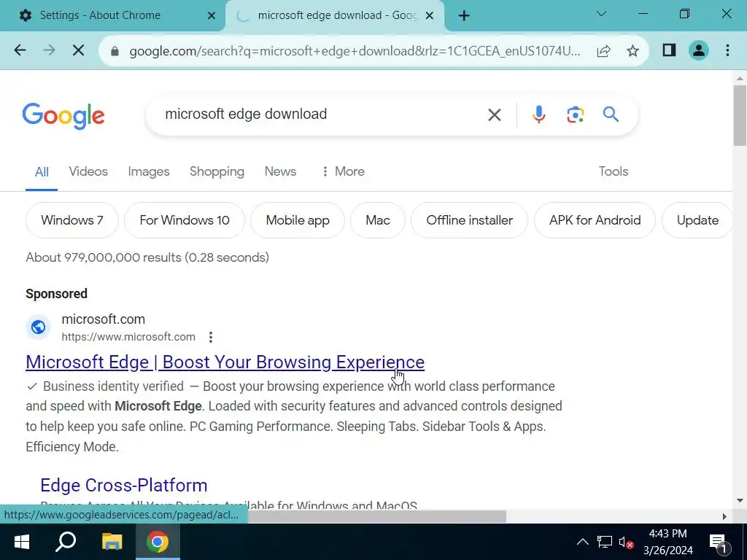Filter by the For Windows 10 chip
Viewport: 747px width, 560px height.
click(185, 220)
